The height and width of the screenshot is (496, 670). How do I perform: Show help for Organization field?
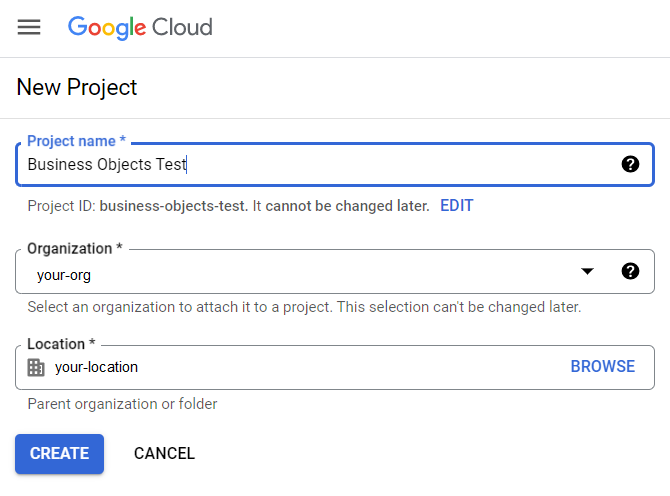click(630, 271)
